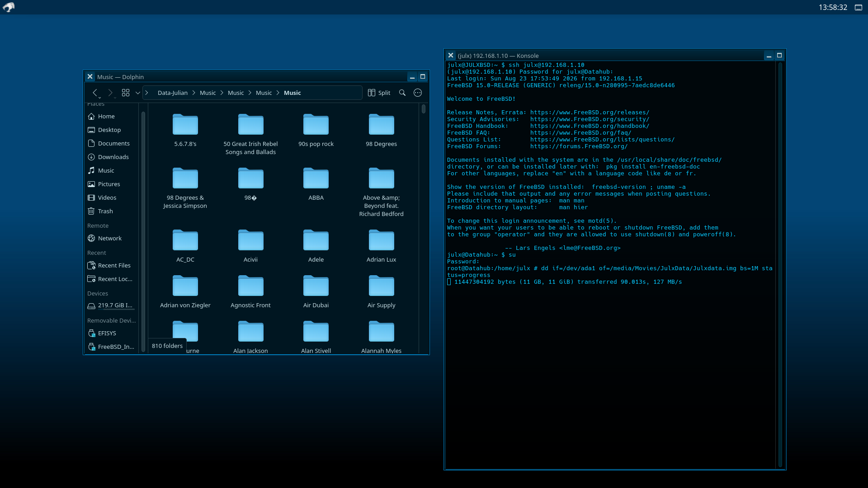The width and height of the screenshot is (868, 488).
Task: Click first Music breadcrumb segment
Action: tap(208, 93)
